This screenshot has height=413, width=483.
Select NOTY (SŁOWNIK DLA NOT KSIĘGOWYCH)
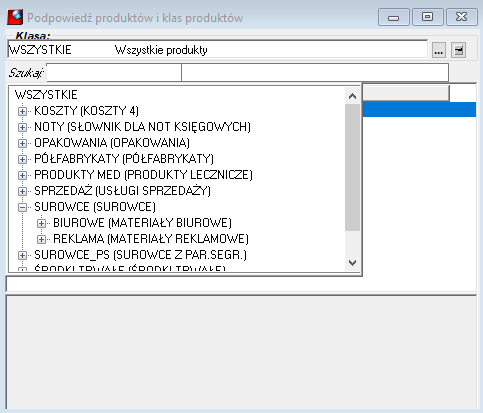(x=142, y=127)
